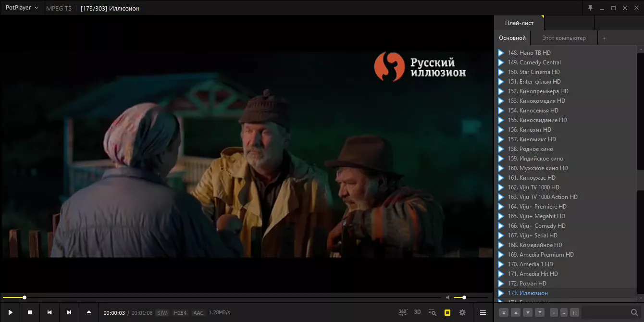644x322 pixels.
Task: Select playlist entry 162. Viju TV 1000 HD
Action: (566, 187)
